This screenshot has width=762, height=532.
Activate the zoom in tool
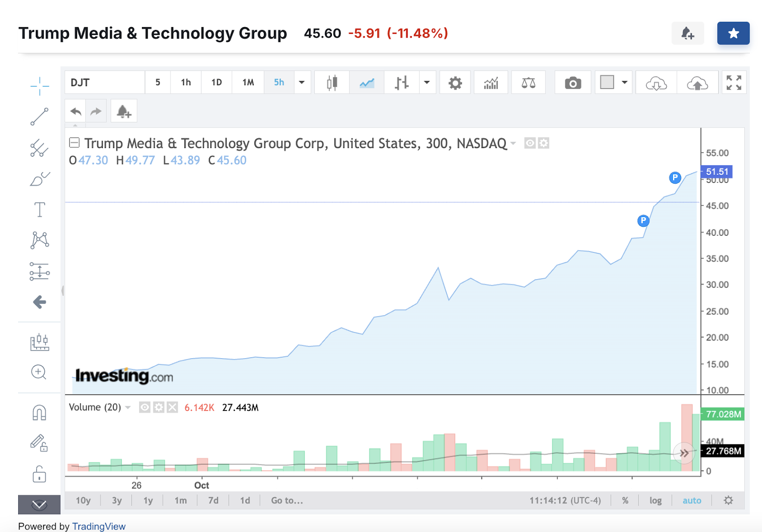[39, 372]
